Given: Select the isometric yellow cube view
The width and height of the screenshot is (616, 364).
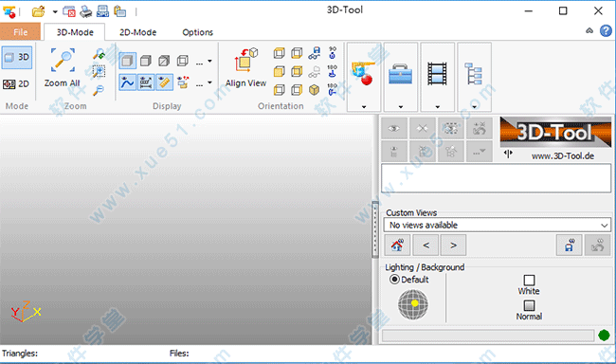Looking at the screenshot, I should [314, 90].
